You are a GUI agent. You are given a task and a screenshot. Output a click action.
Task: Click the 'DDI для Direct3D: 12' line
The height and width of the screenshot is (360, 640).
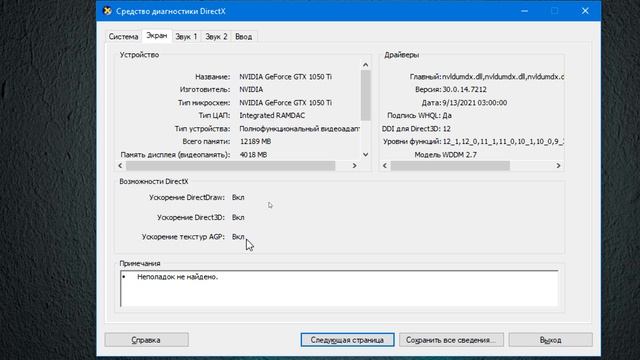(x=416, y=129)
